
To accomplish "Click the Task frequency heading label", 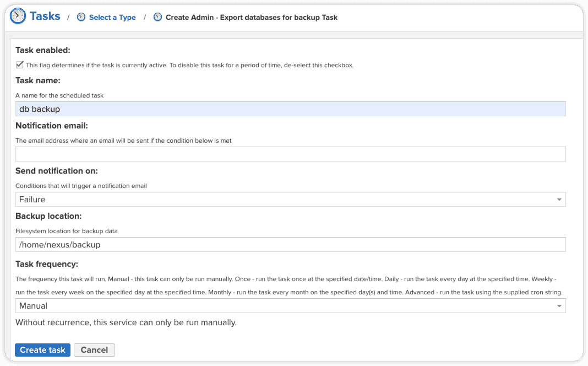I will tap(47, 264).
